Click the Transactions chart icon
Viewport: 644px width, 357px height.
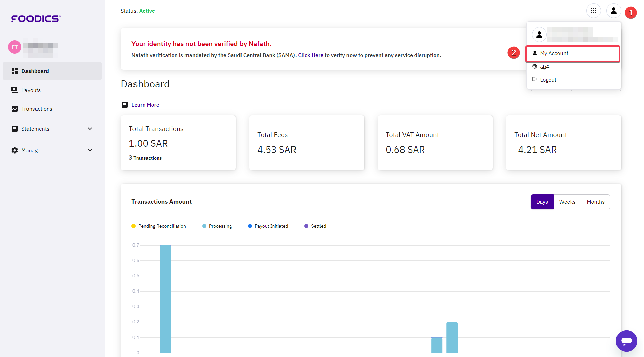click(x=15, y=109)
